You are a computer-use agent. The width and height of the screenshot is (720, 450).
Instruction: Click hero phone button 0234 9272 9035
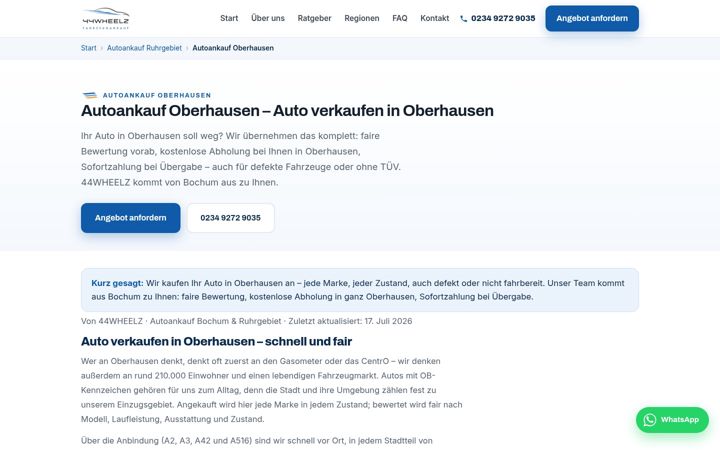coord(231,218)
